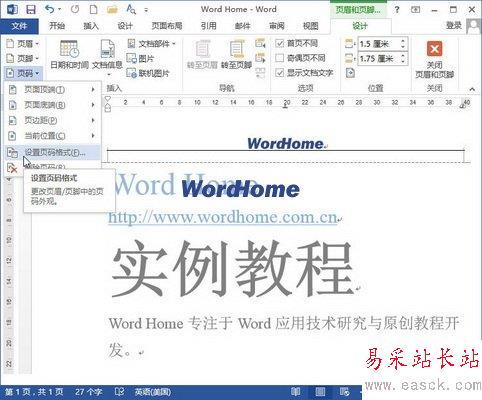Click 转至页眉 go to header
This screenshot has width=482, height=400.
[x=202, y=54]
